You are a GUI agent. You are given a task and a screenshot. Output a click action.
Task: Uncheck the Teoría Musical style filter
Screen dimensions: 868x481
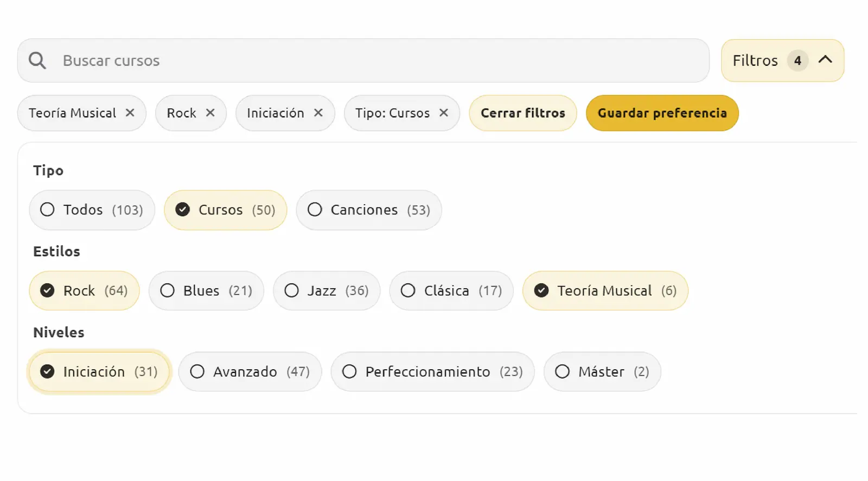[605, 291]
